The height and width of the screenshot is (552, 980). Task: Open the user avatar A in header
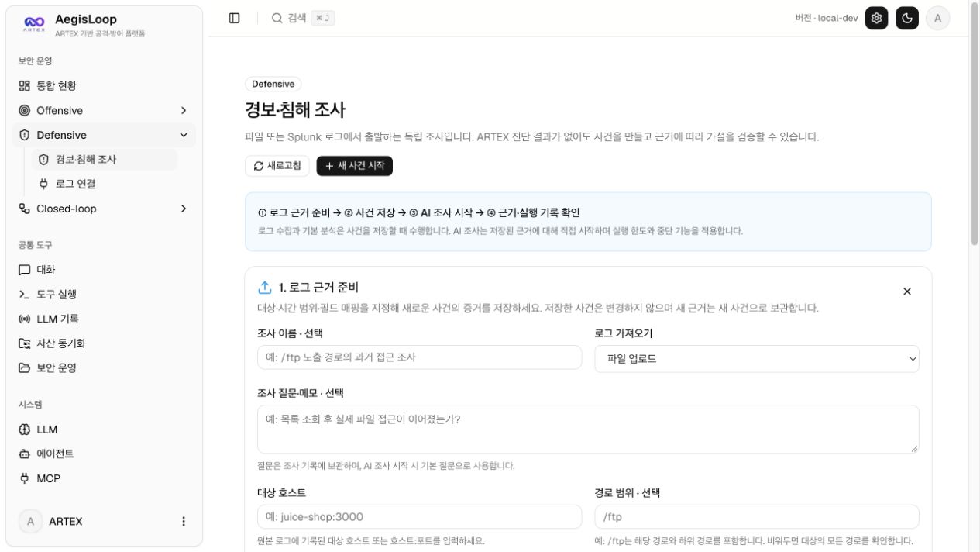tap(937, 18)
